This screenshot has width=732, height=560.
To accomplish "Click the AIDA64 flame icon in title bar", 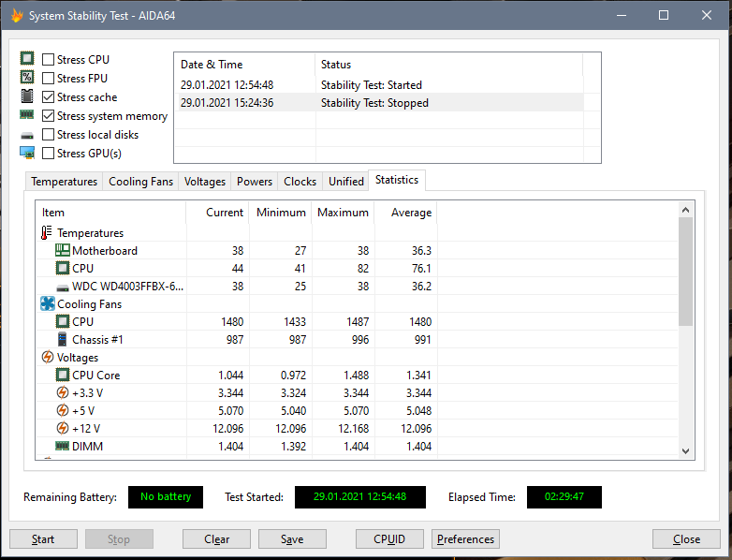I will (17, 15).
